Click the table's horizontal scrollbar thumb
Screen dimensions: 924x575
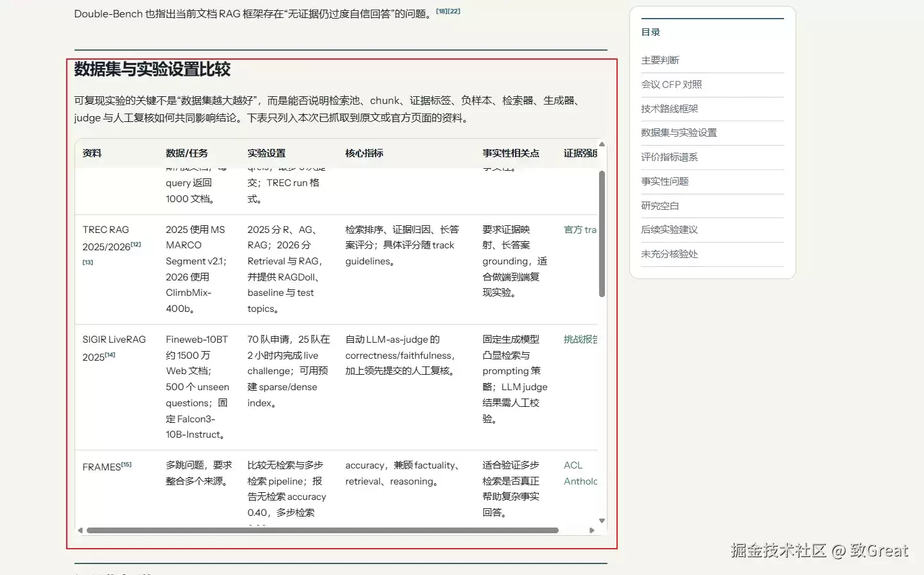(322, 530)
